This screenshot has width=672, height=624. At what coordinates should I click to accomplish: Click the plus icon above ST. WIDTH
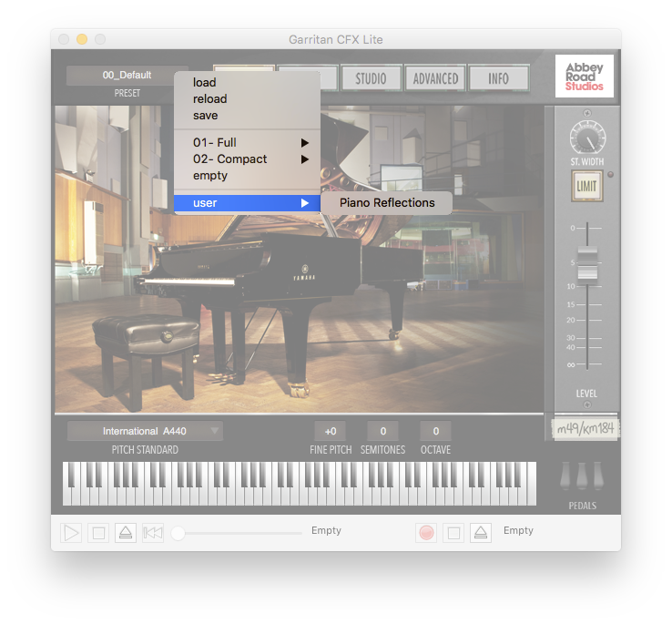click(587, 113)
